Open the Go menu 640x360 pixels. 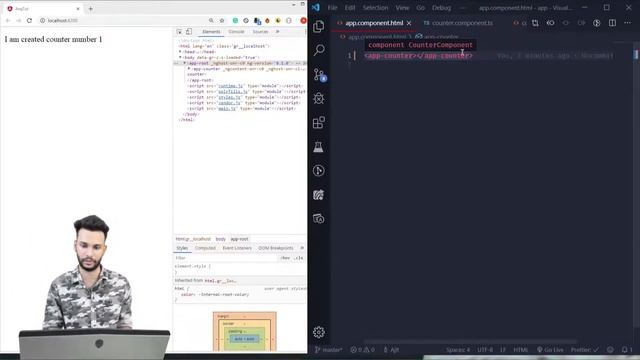tap(420, 8)
